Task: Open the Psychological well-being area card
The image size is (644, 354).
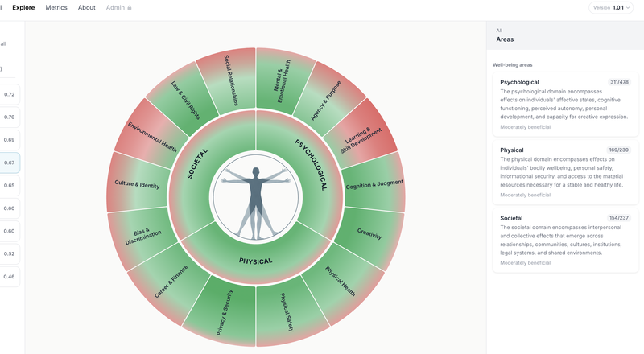Action: click(x=565, y=105)
